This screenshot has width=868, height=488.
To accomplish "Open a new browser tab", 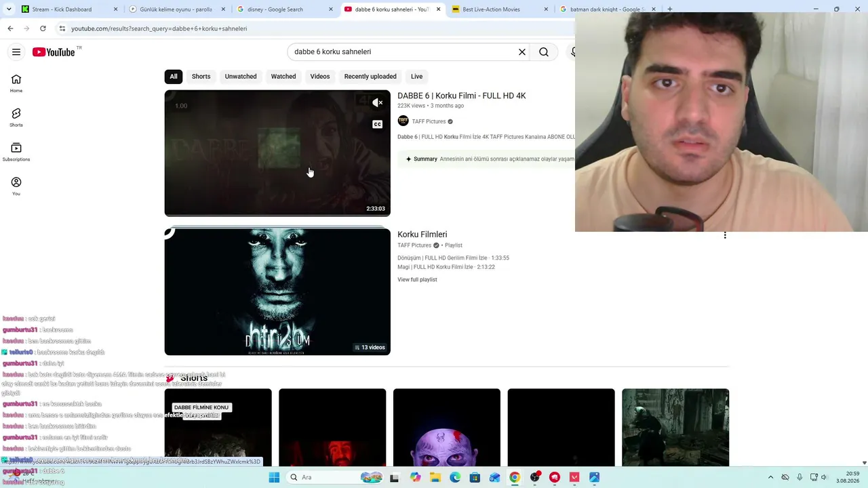I will 669,9.
